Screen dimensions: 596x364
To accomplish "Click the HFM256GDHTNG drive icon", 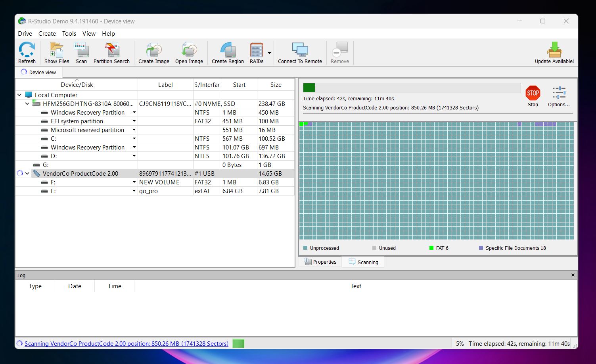I will point(36,103).
